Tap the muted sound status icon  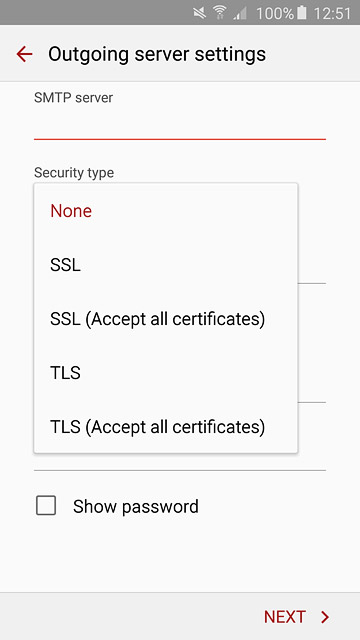(x=200, y=13)
